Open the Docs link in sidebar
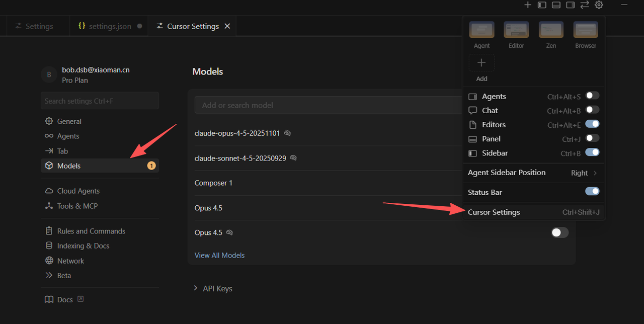Screen dimensions: 644x324 pos(64,299)
